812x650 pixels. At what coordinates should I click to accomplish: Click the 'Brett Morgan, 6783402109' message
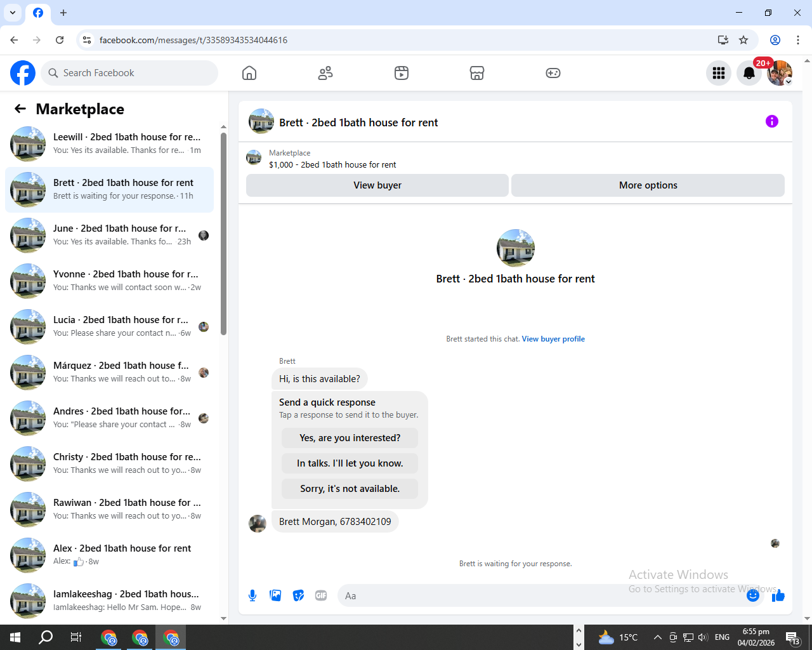tap(335, 522)
